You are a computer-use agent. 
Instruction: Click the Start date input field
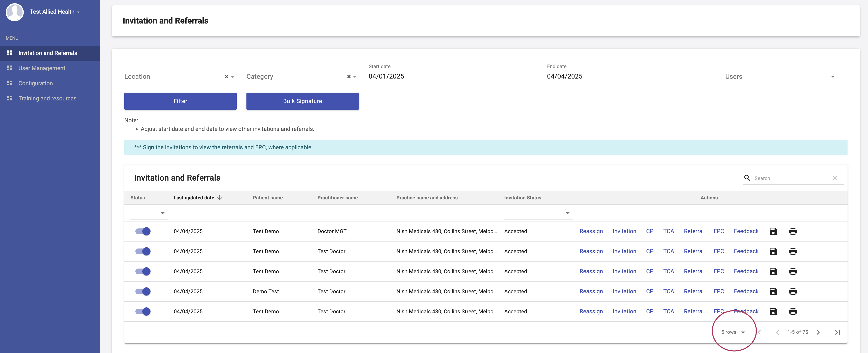pos(452,76)
